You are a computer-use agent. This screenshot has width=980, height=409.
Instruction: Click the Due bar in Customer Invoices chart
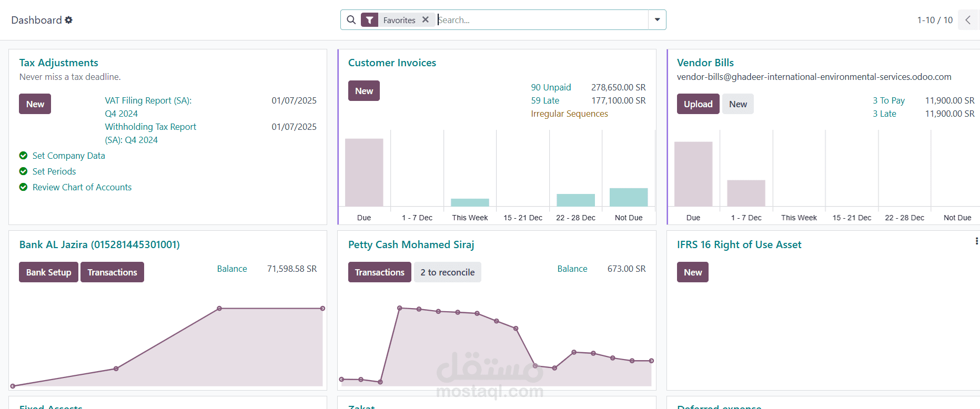(x=364, y=172)
